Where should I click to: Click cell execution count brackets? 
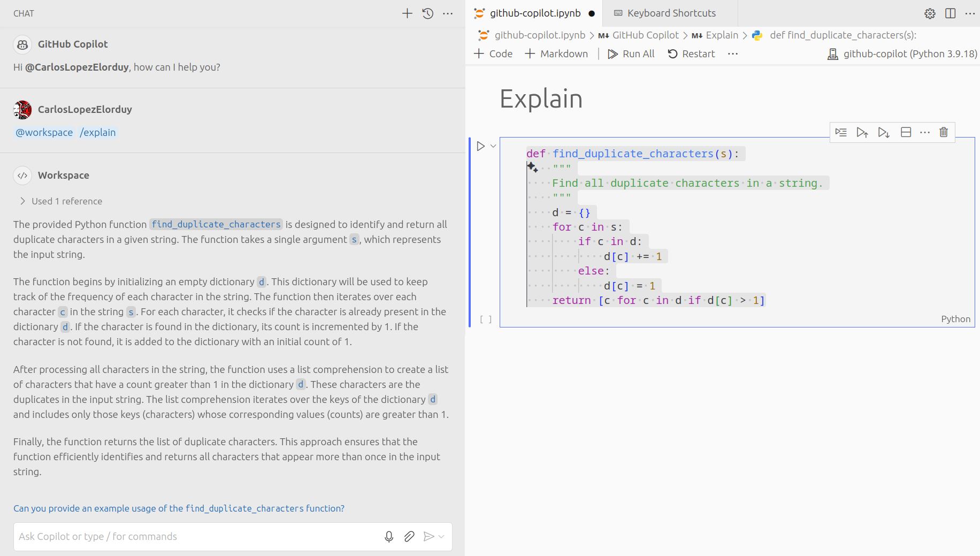tap(486, 319)
